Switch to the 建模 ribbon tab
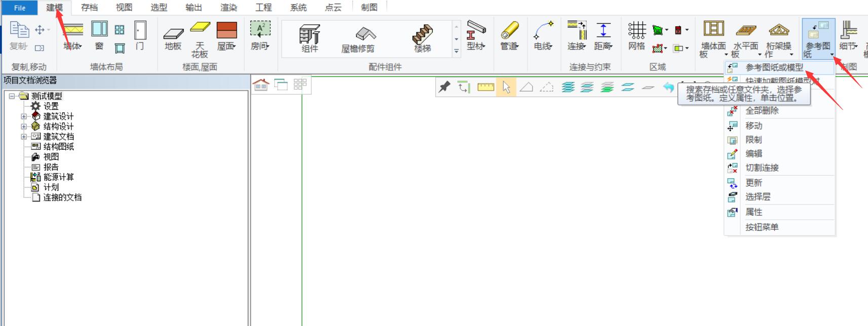Image resolution: width=868 pixels, height=326 pixels. click(55, 8)
